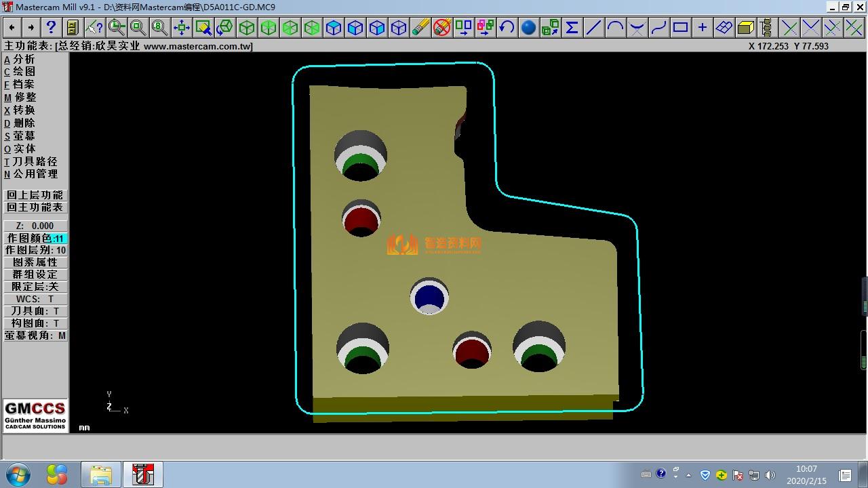Click the Z depth 0.000 field
This screenshot has width=868, height=488.
[35, 226]
